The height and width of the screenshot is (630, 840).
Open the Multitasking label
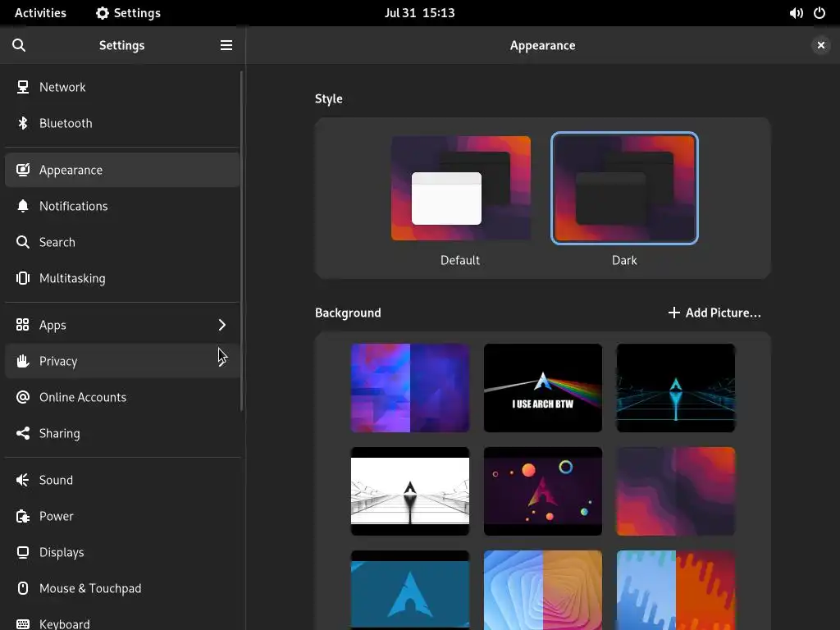(72, 279)
